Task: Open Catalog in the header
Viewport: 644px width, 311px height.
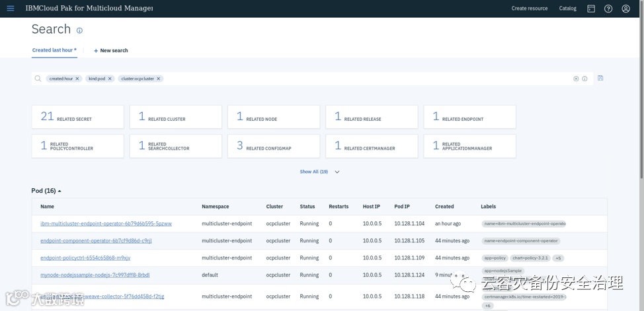Action: tap(567, 8)
